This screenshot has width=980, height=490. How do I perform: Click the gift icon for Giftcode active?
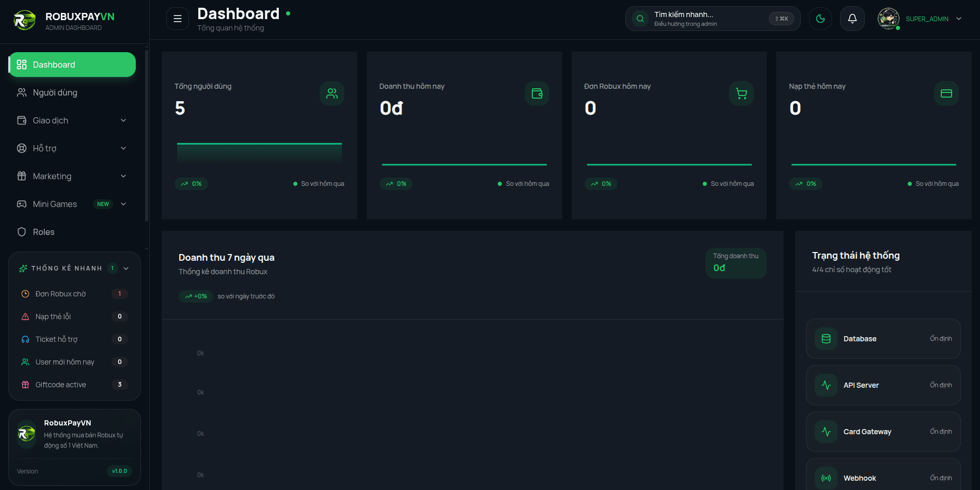pos(25,385)
